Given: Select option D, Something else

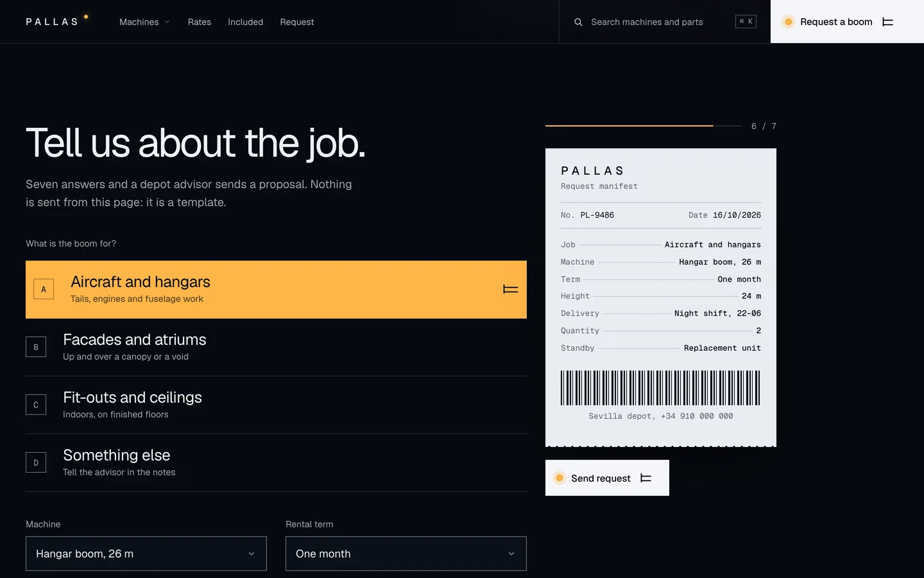Looking at the screenshot, I should click(x=276, y=463).
